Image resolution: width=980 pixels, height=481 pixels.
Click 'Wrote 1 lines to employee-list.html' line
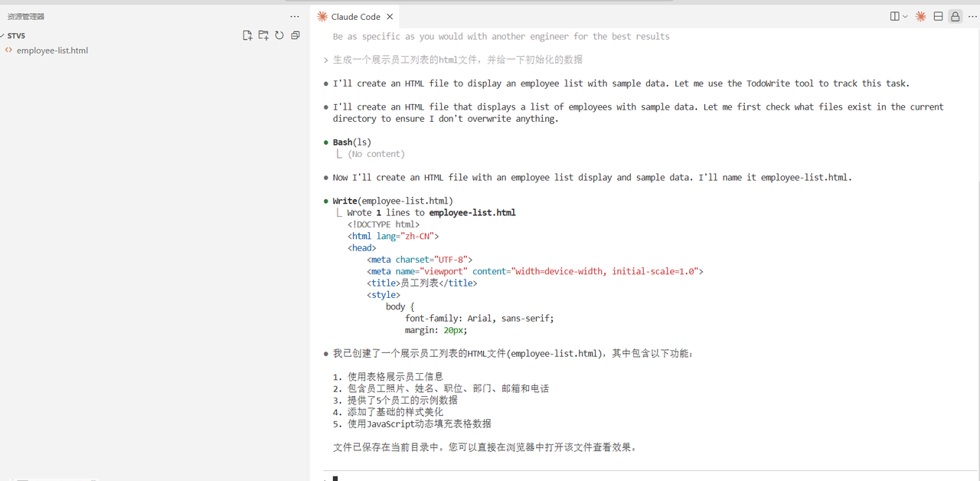[431, 213]
